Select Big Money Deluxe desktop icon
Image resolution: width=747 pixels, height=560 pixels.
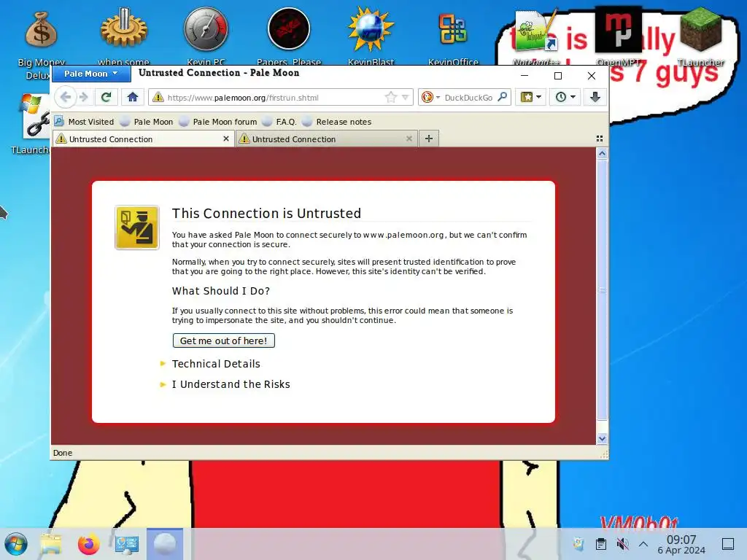[41, 42]
